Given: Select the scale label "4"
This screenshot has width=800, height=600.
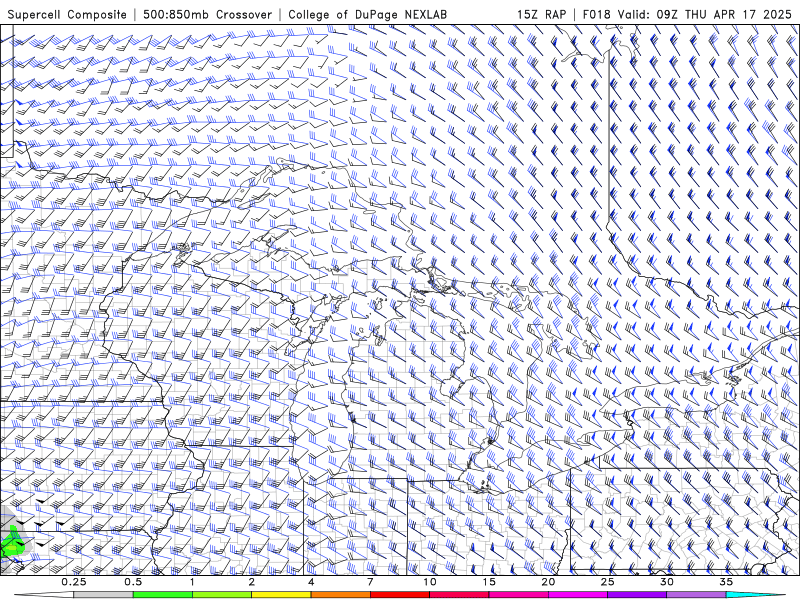Looking at the screenshot, I should (x=311, y=582).
